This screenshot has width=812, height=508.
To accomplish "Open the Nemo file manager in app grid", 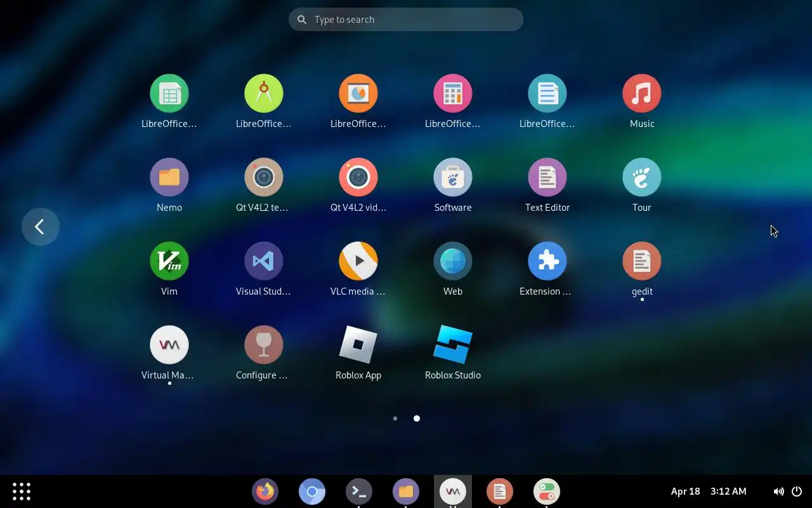I will tap(169, 177).
